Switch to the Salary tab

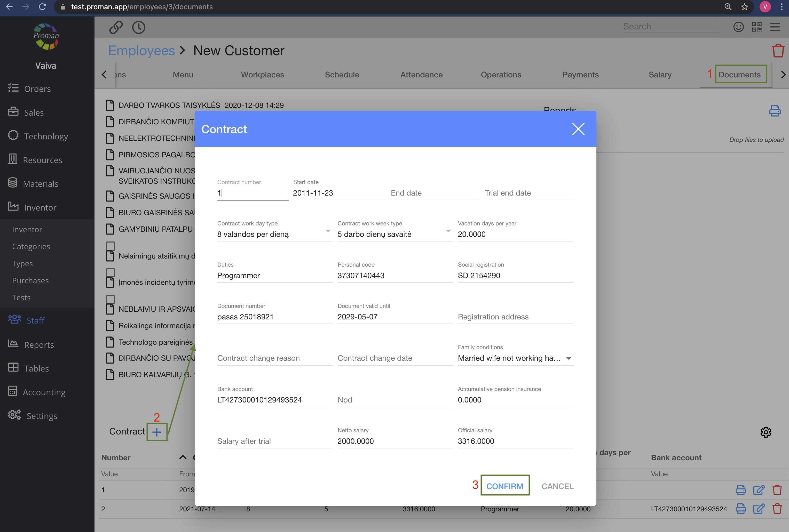tap(660, 75)
